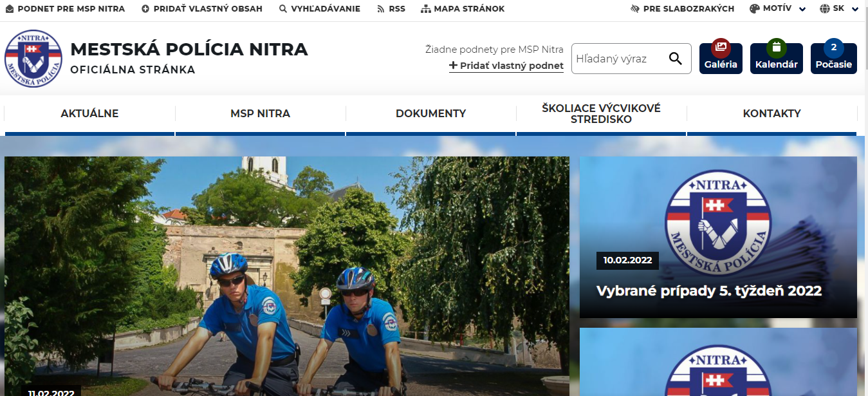Click the magnifier icon beside Vyhľadávanie
Image resolution: width=868 pixels, height=396 pixels.
(283, 9)
